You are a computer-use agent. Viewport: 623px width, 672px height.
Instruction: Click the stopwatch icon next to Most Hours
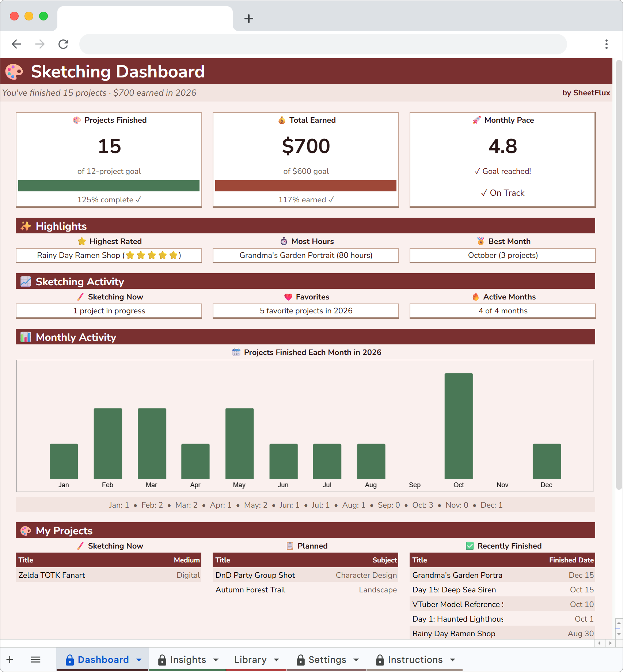click(x=284, y=241)
